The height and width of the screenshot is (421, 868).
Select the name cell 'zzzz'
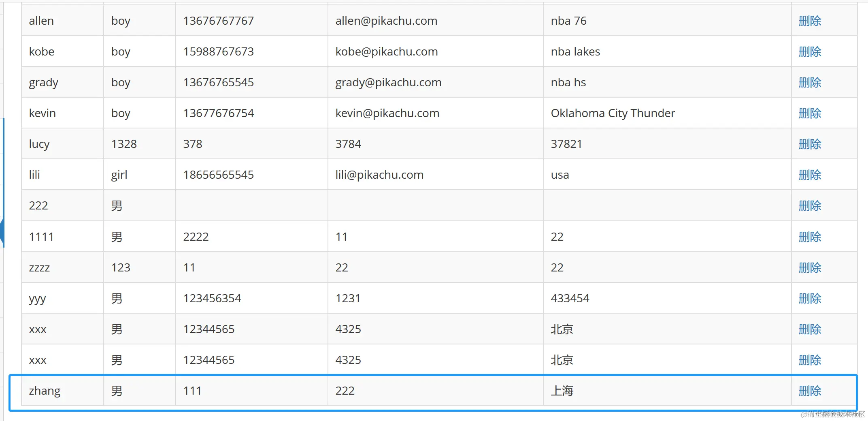(x=39, y=268)
